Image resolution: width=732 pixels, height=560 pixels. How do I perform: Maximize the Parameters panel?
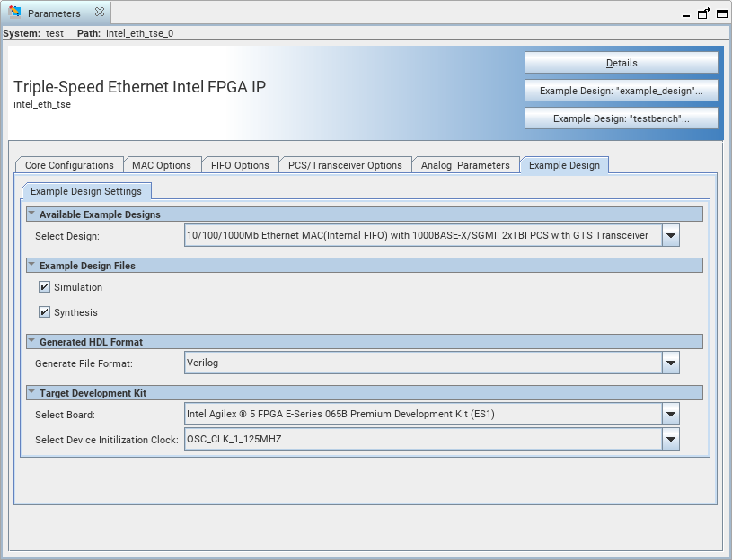tap(722, 13)
